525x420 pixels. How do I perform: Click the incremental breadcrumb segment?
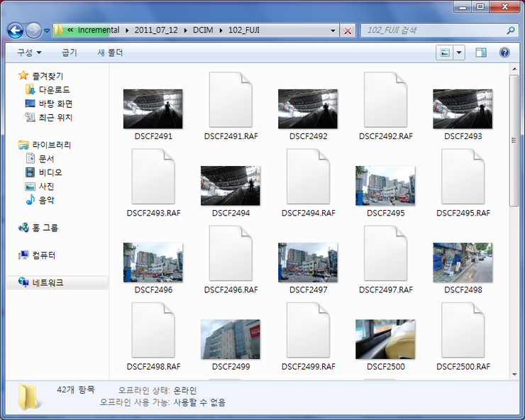(x=99, y=30)
